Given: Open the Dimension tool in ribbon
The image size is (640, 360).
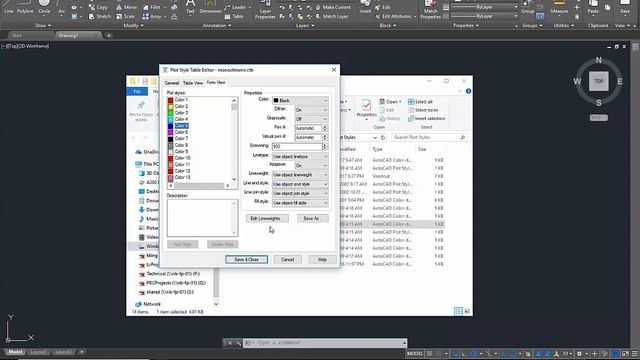Looking at the screenshot, I should [x=210, y=7].
